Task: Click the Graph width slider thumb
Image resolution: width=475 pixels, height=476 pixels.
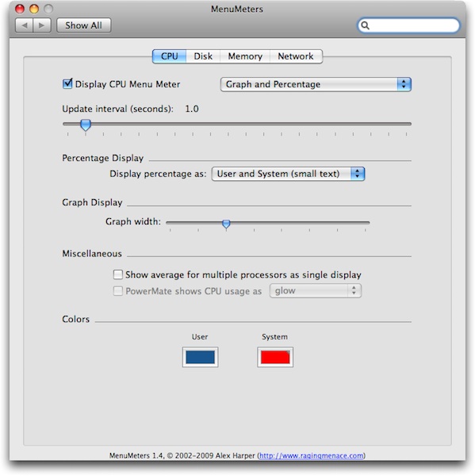Action: 226,224
